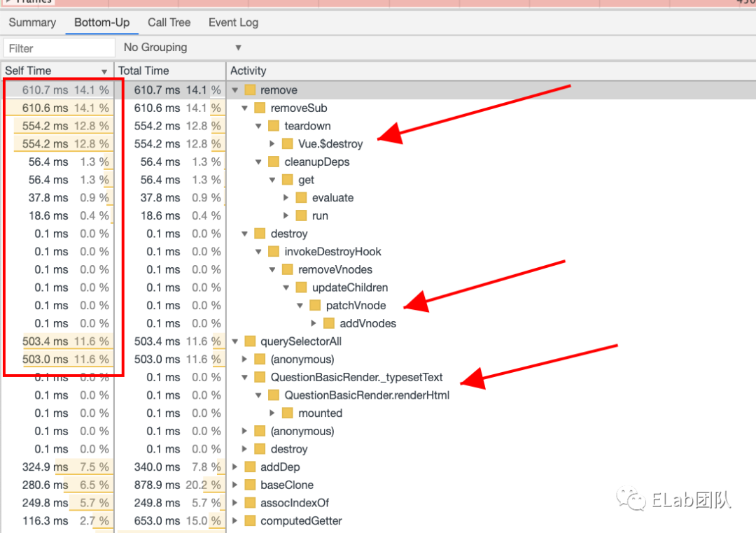Open the Event Log tab

(233, 22)
